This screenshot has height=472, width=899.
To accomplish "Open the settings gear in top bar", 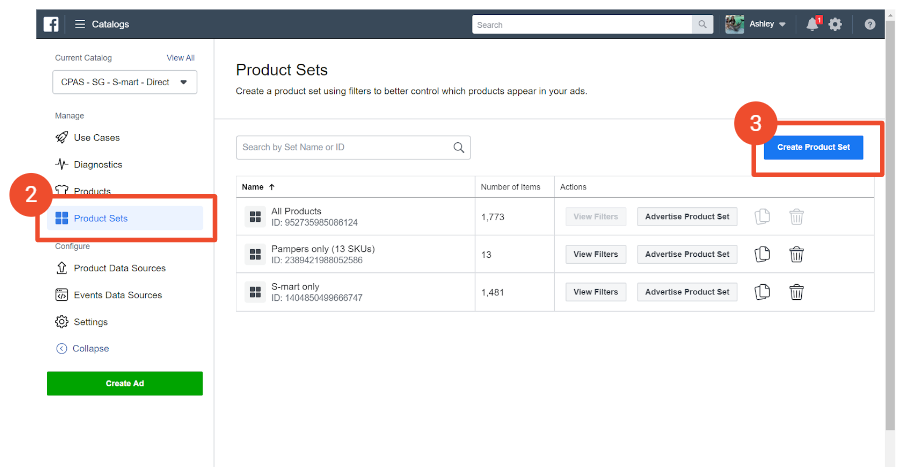I will pyautogui.click(x=835, y=24).
